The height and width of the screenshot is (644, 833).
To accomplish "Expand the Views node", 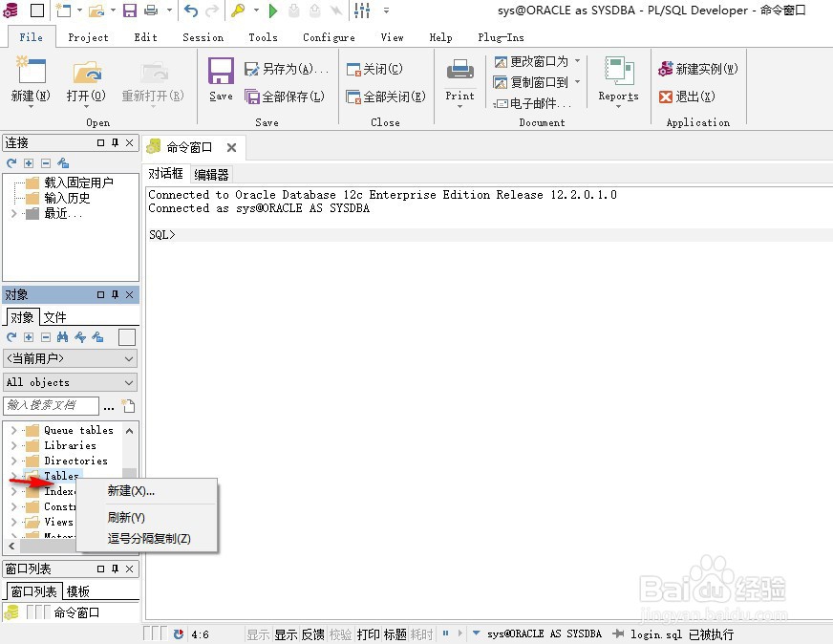I will [x=13, y=522].
